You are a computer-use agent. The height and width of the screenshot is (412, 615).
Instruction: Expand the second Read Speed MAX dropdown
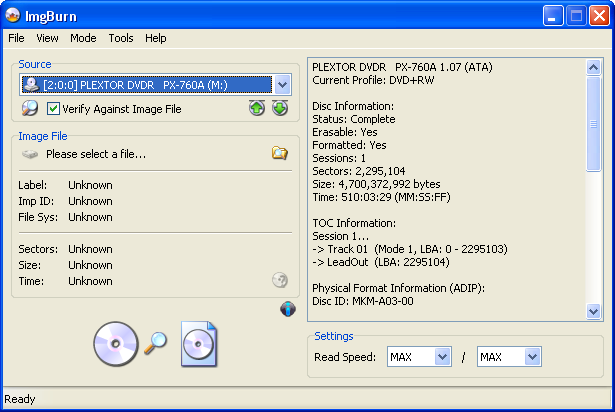click(x=532, y=357)
